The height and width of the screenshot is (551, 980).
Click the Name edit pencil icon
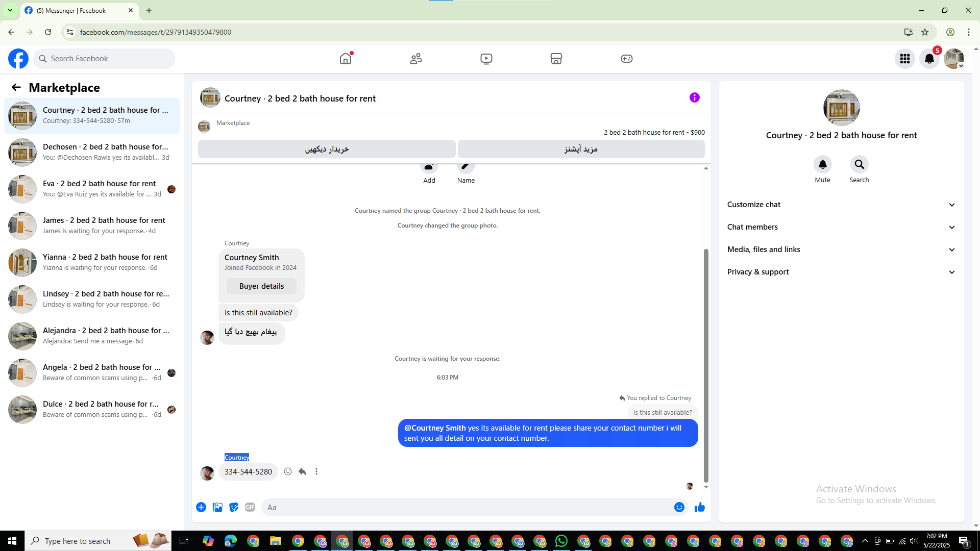[466, 167]
